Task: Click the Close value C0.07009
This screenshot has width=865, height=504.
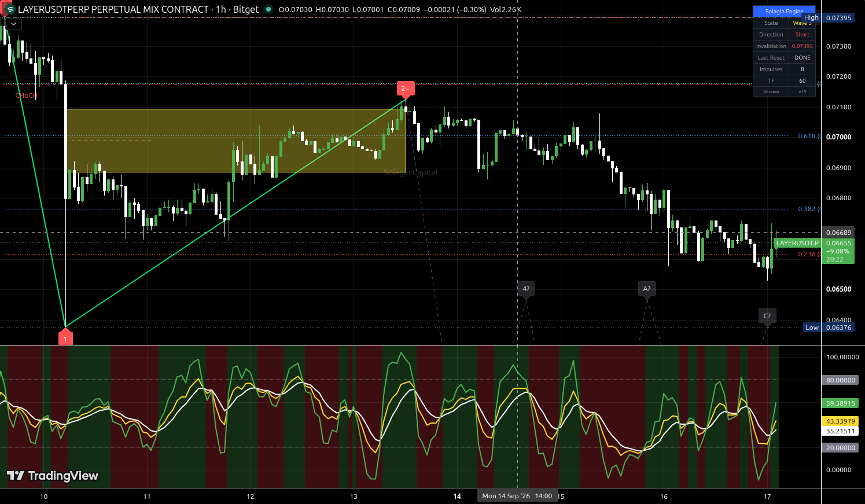Action: tap(404, 9)
